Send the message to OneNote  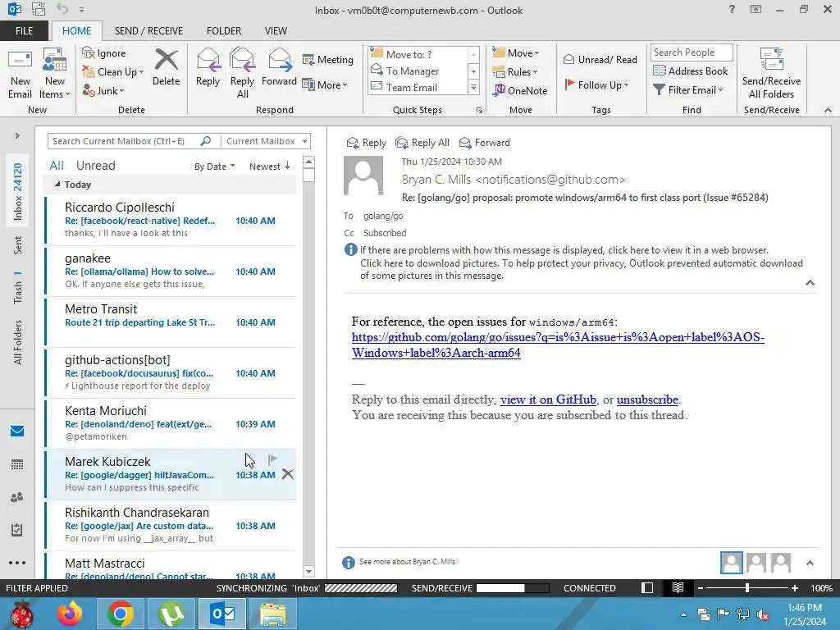click(x=520, y=90)
